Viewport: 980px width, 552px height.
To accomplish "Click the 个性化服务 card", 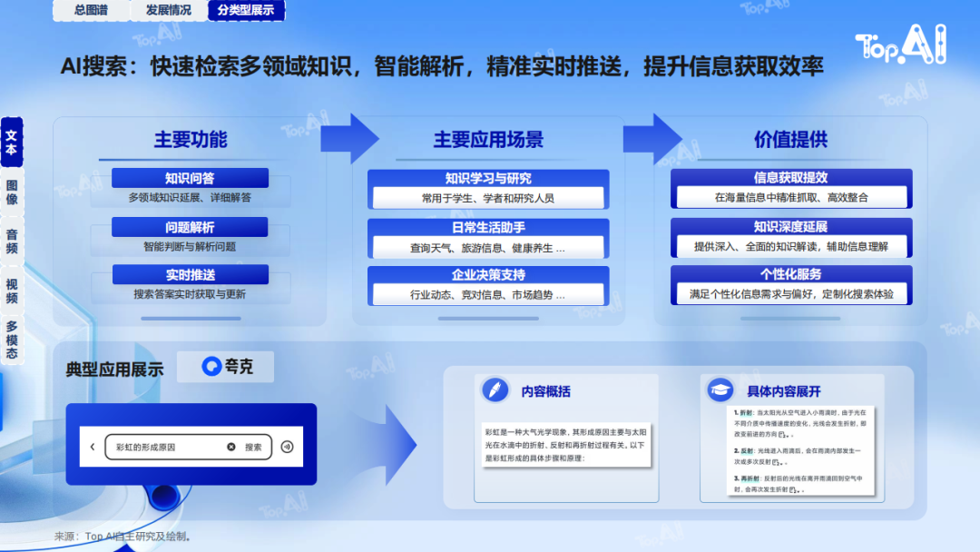I will (x=791, y=285).
